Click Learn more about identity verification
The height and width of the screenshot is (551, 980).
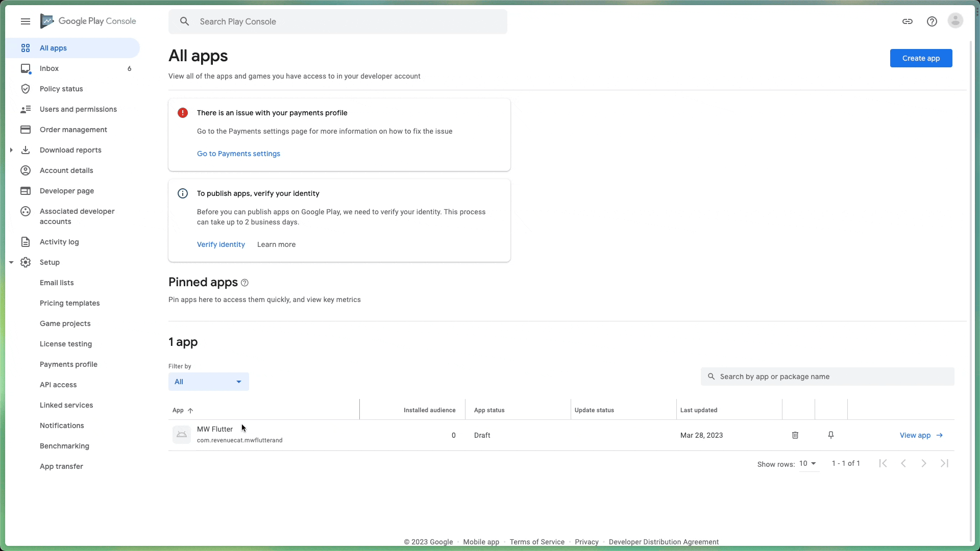[276, 244]
